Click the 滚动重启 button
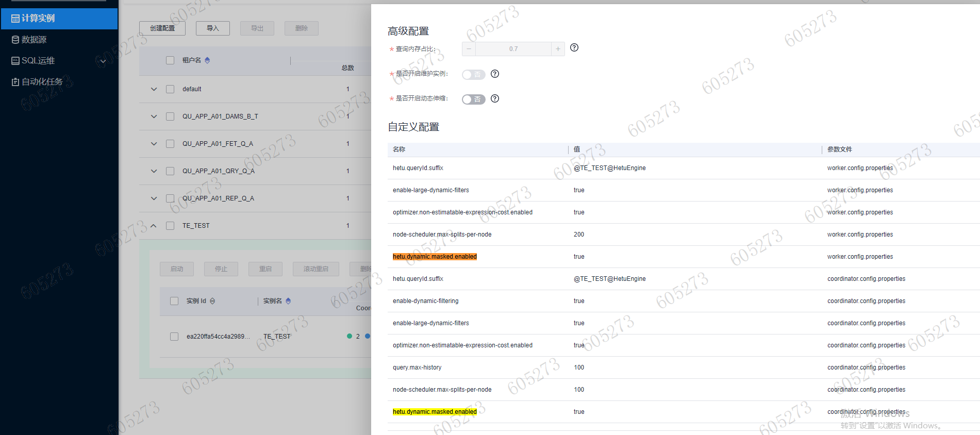The image size is (980, 435). point(316,269)
